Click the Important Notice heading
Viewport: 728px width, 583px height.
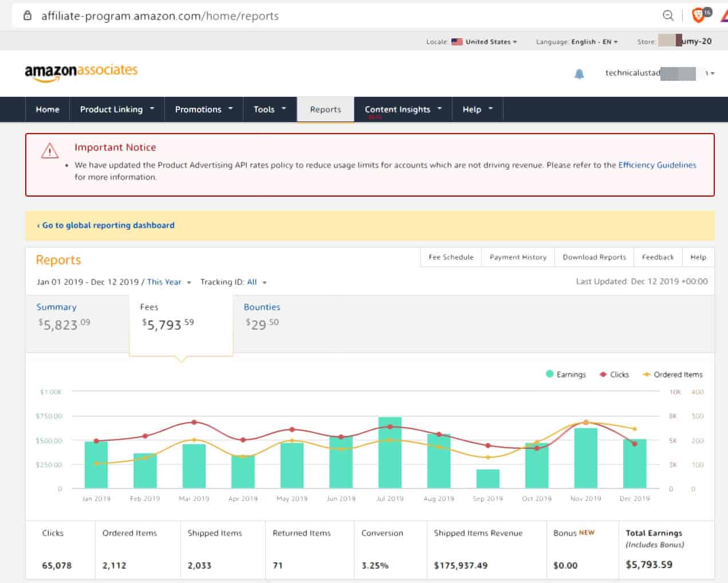[115, 147]
